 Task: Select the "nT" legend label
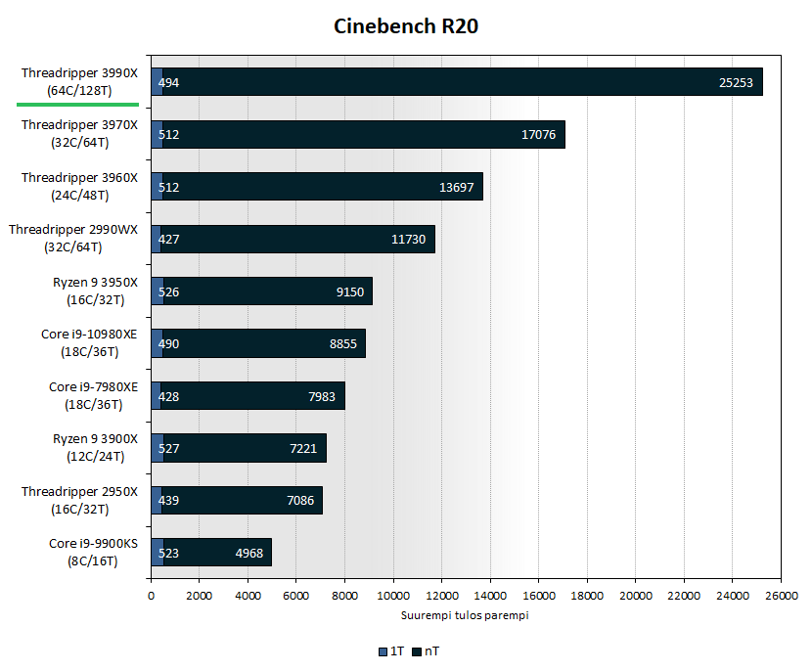pos(431,651)
